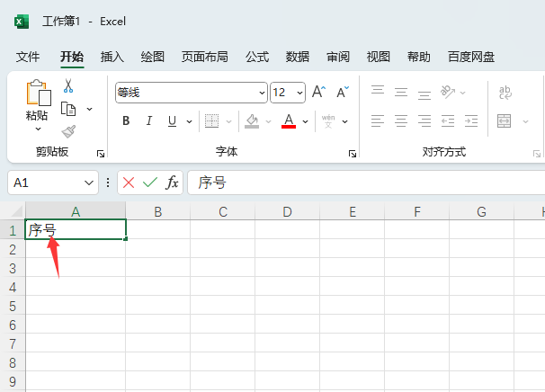Click the Format Painter brush icon
This screenshot has width=545, height=392.
(x=69, y=131)
